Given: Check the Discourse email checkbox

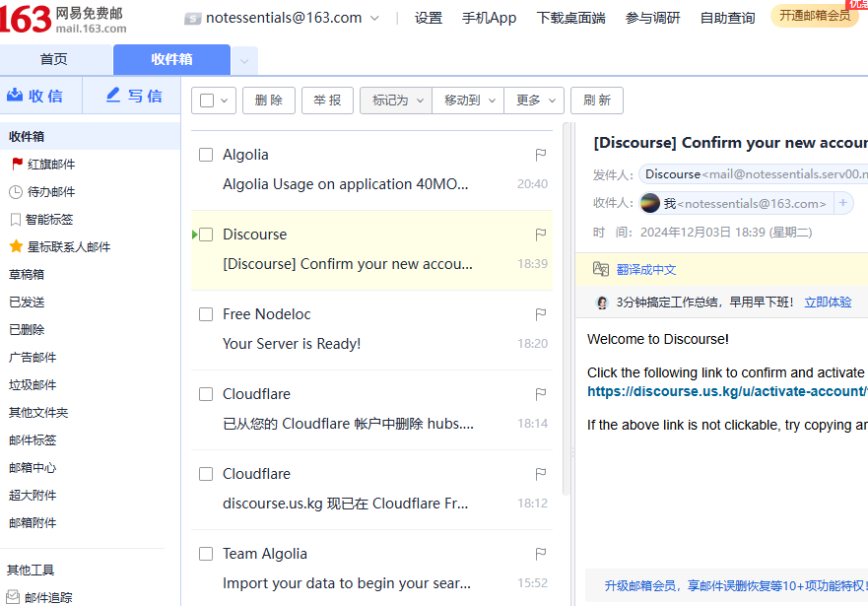Looking at the screenshot, I should tap(206, 235).
